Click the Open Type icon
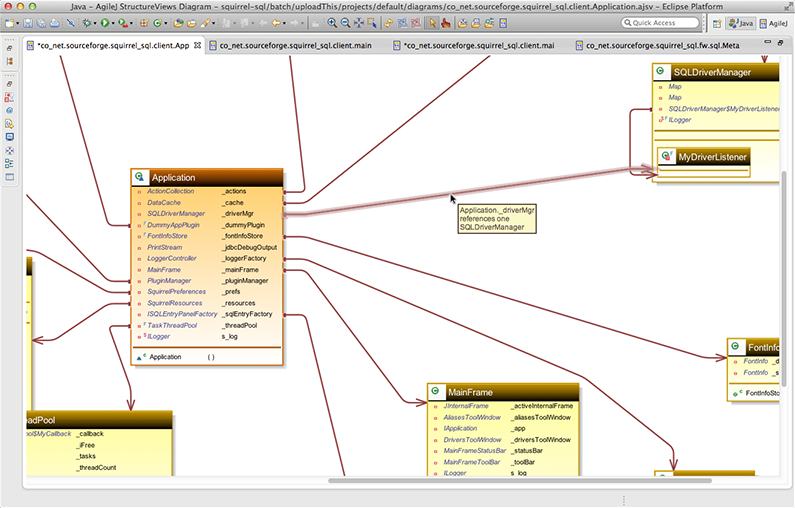 pyautogui.click(x=178, y=23)
